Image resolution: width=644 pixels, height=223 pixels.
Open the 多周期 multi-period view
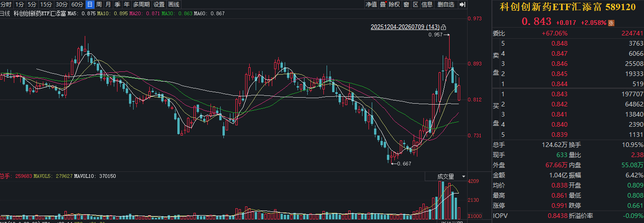coord(142,4)
